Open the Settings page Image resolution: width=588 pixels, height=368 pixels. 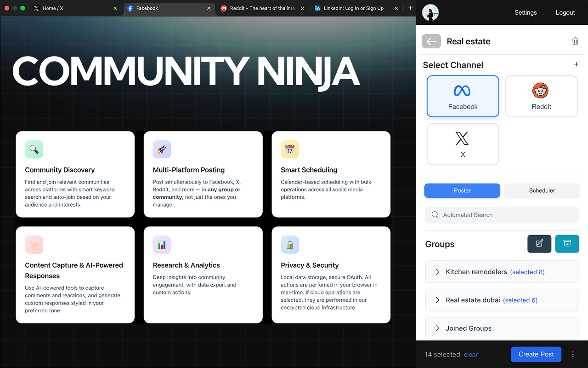coord(525,12)
